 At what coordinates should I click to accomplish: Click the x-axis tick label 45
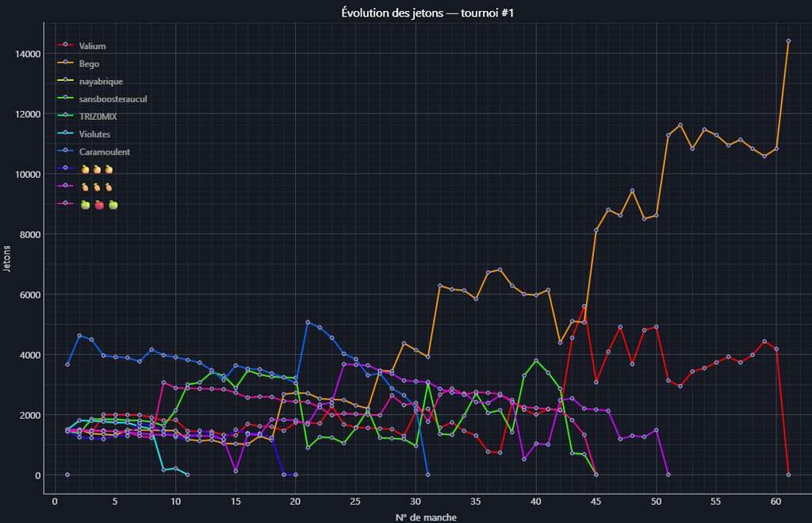[596, 502]
